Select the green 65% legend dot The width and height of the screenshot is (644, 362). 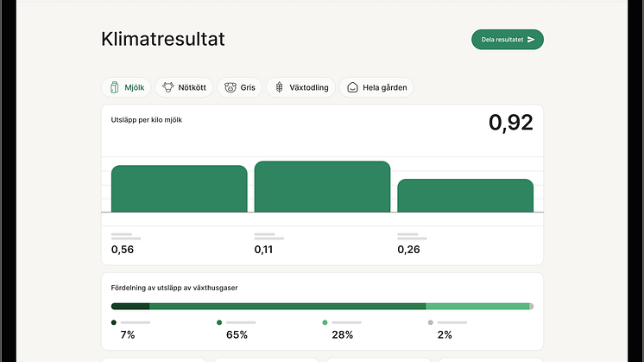pyautogui.click(x=219, y=322)
